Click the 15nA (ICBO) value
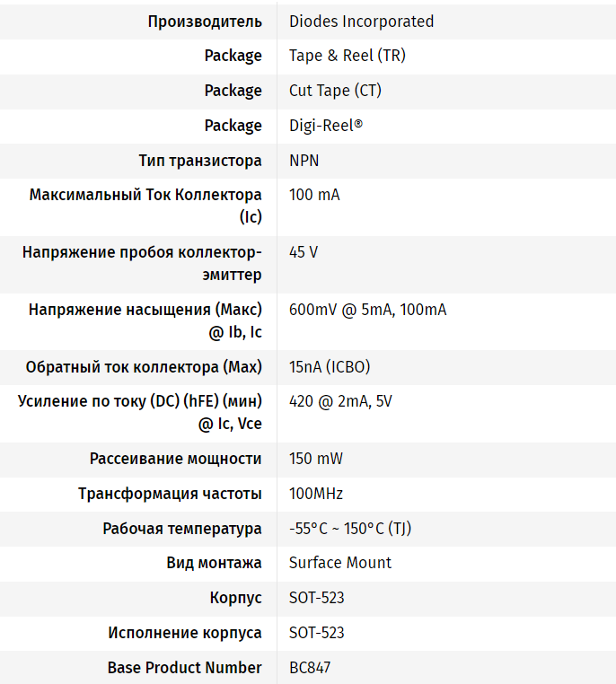616x684 pixels. pos(330,367)
